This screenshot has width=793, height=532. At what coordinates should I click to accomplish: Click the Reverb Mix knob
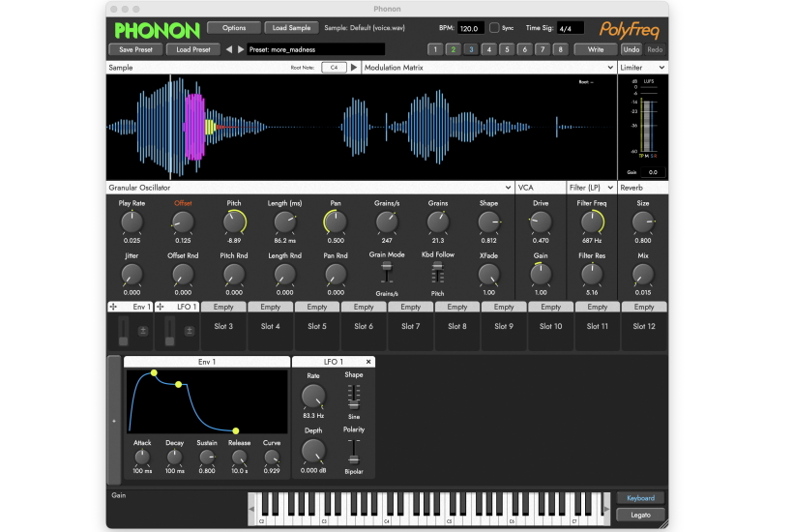pos(643,275)
